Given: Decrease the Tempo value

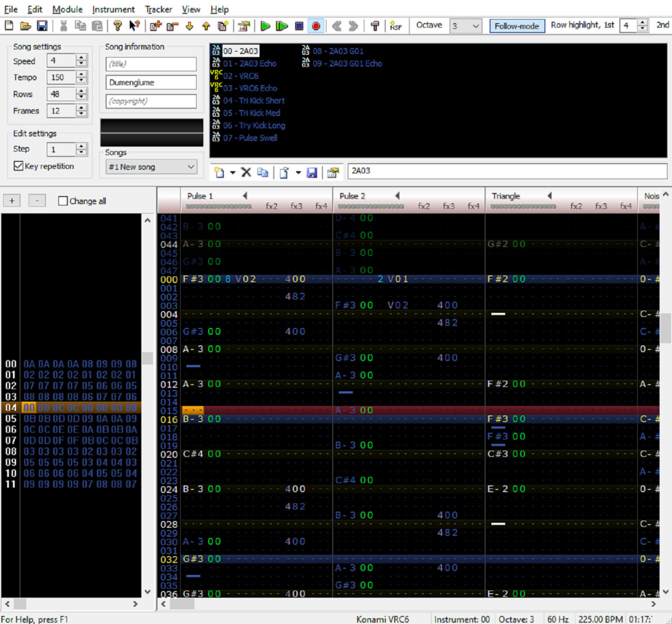Looking at the screenshot, I should point(82,81).
